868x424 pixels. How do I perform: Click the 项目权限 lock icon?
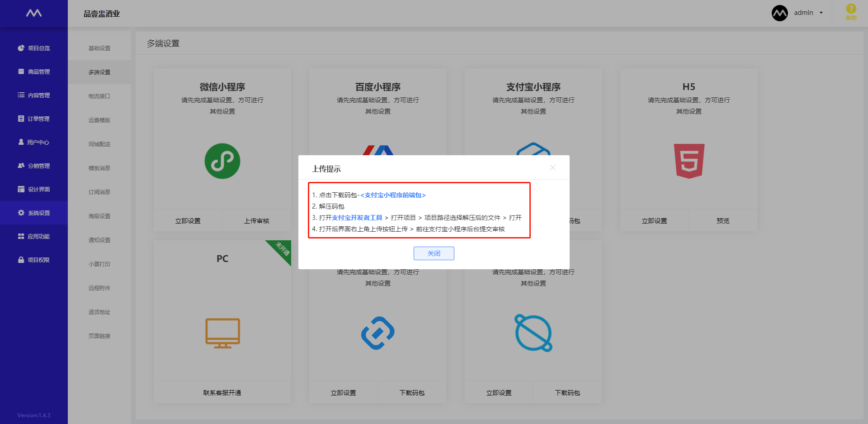pos(21,260)
